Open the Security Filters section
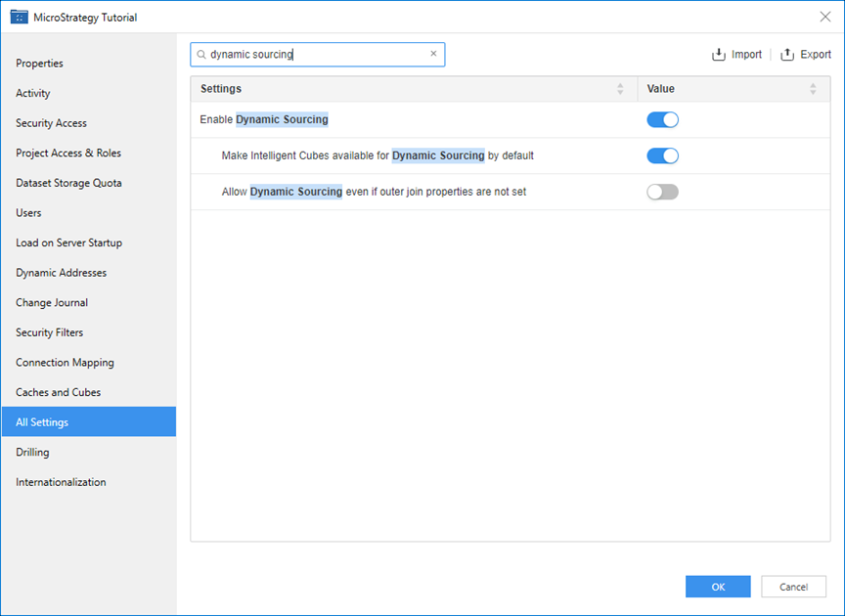 coord(49,332)
